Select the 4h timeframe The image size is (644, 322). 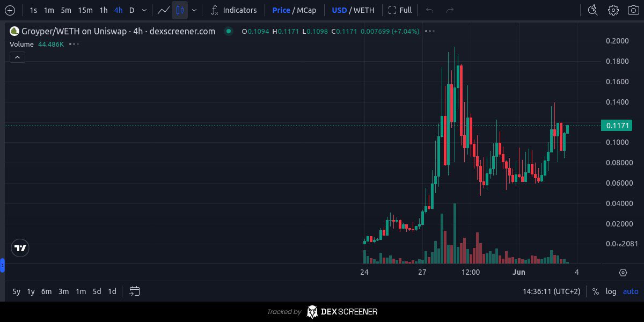click(x=118, y=10)
